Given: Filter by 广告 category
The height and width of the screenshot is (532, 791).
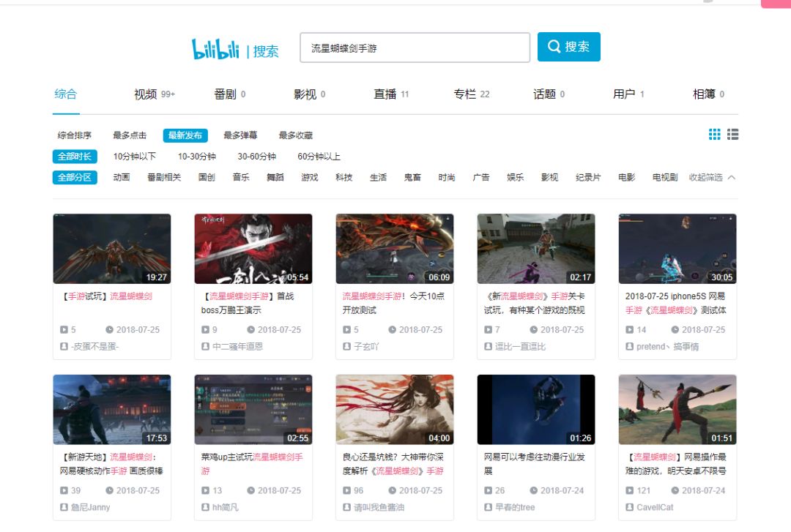Looking at the screenshot, I should (x=481, y=178).
